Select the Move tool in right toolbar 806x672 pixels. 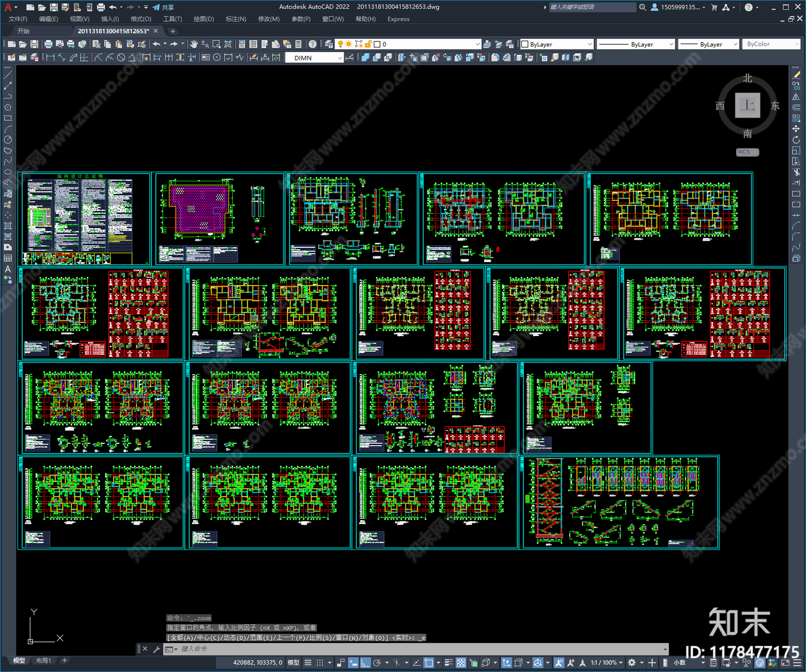pyautogui.click(x=796, y=129)
